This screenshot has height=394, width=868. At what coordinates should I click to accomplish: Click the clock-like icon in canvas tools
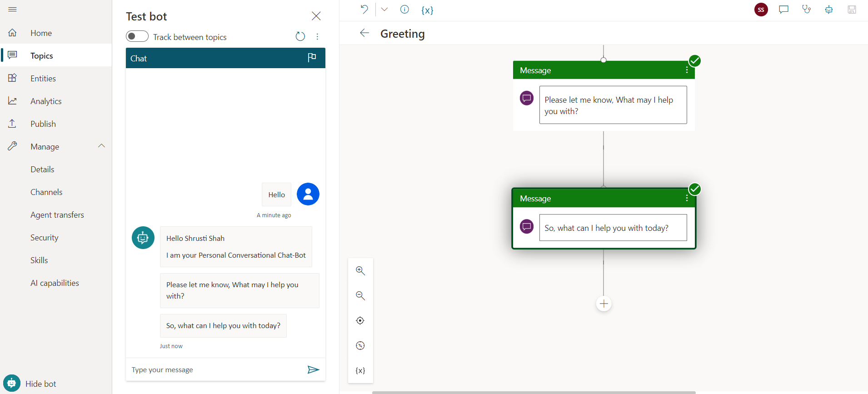click(360, 346)
